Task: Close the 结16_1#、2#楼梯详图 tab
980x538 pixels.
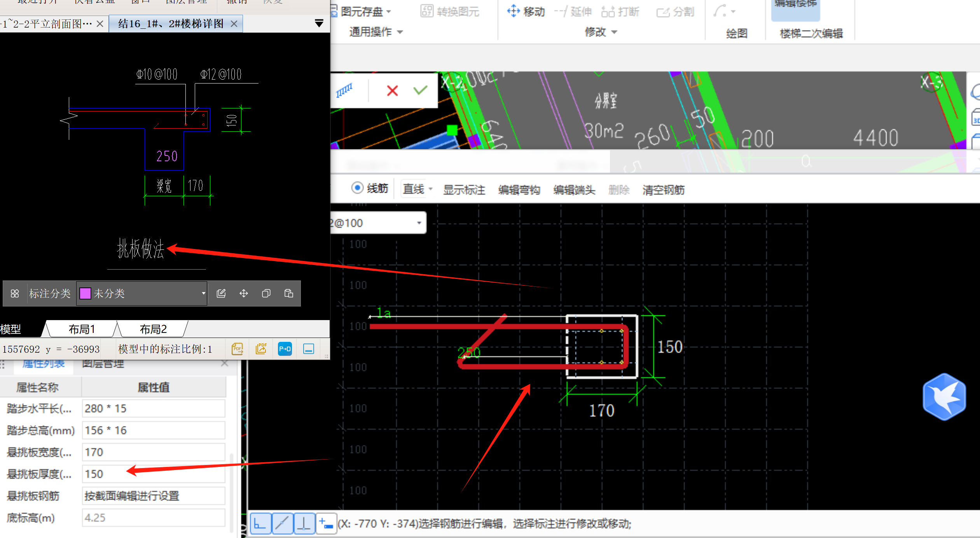Action: coord(234,24)
